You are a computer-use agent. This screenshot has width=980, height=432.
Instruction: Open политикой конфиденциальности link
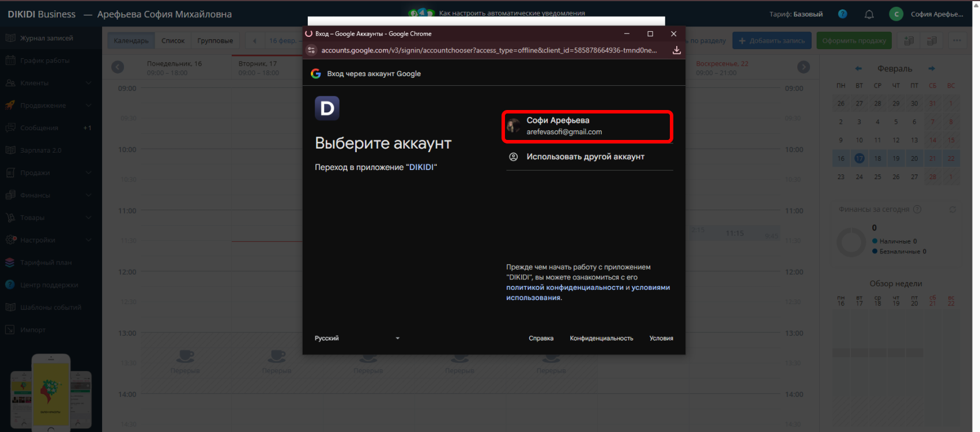(x=564, y=287)
